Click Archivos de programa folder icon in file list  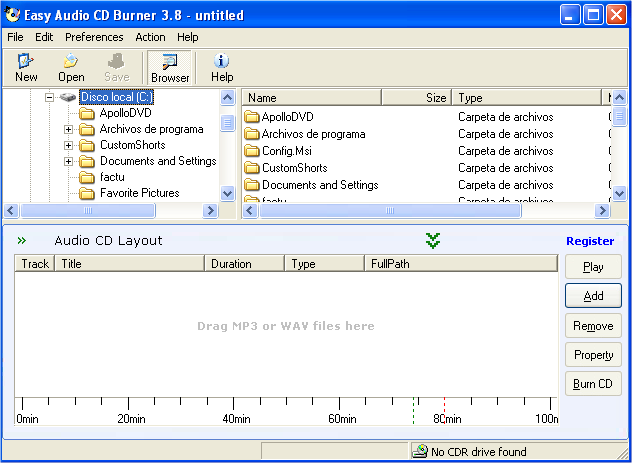point(252,134)
